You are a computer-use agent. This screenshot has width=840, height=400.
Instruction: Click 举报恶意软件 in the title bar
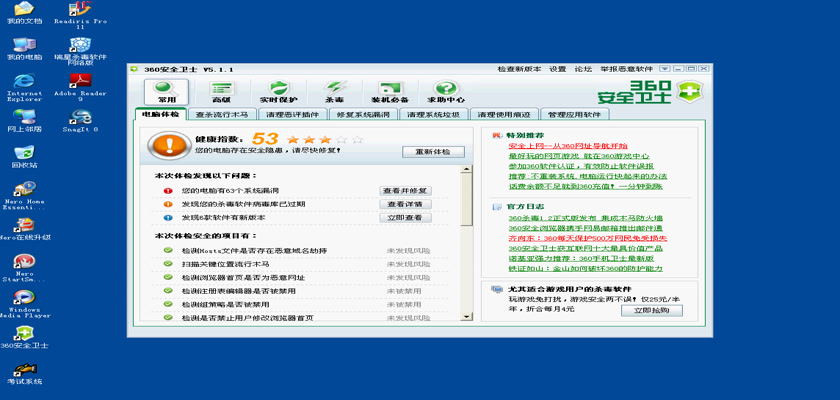coord(626,69)
